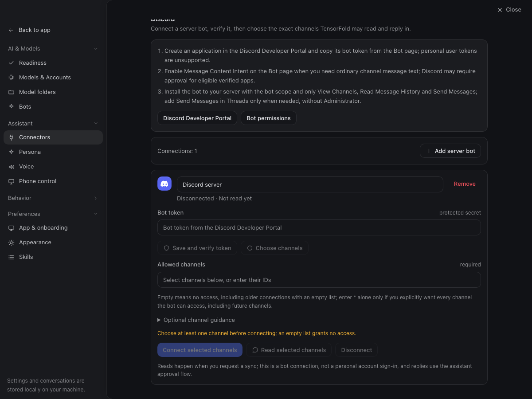Open Voice settings in the sidebar
Screen dimensions: 532x399
(53, 167)
